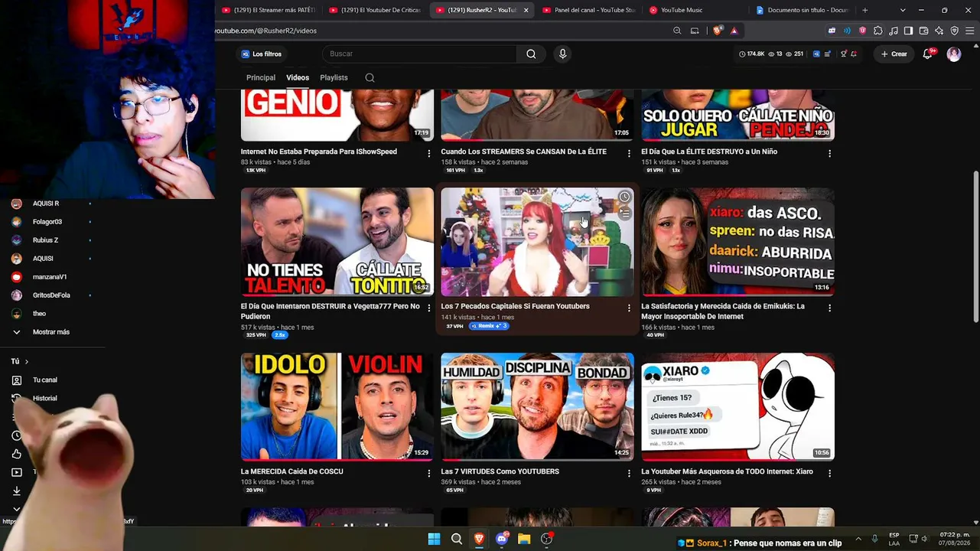Click the Crear button
The height and width of the screenshot is (551, 980).
click(894, 54)
